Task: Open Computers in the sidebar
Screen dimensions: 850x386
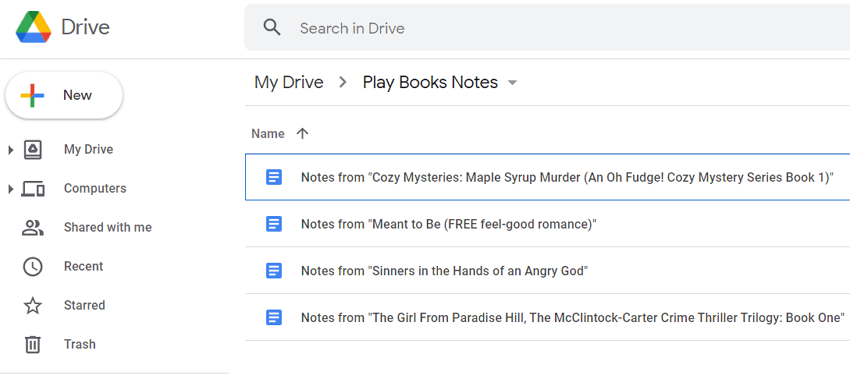Action: [x=95, y=188]
